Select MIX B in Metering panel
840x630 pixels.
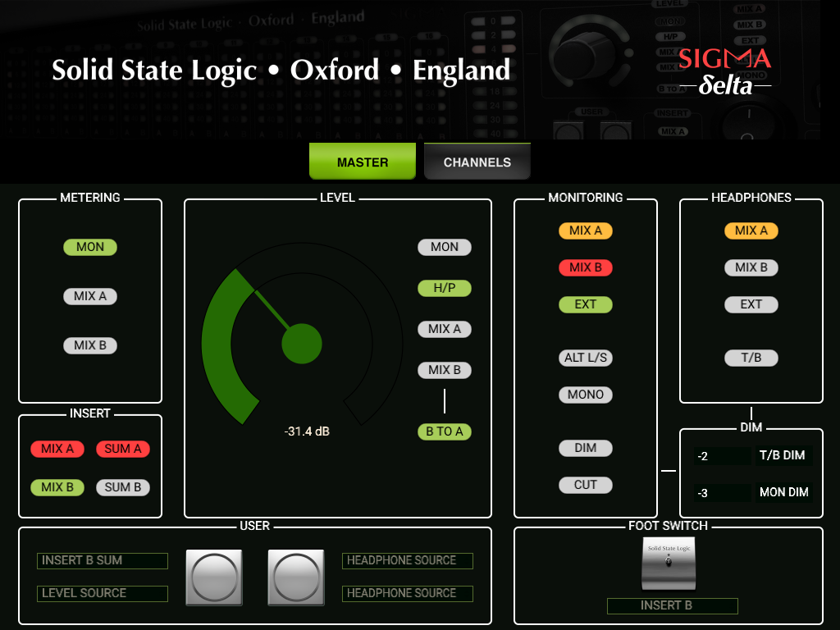[x=90, y=345]
